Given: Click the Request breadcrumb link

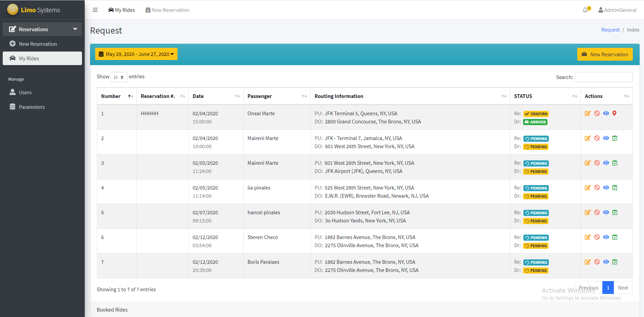Looking at the screenshot, I should pyautogui.click(x=610, y=30).
